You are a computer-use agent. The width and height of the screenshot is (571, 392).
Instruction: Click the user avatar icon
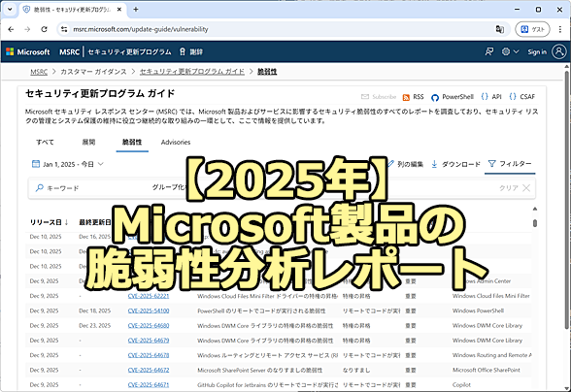(559, 51)
